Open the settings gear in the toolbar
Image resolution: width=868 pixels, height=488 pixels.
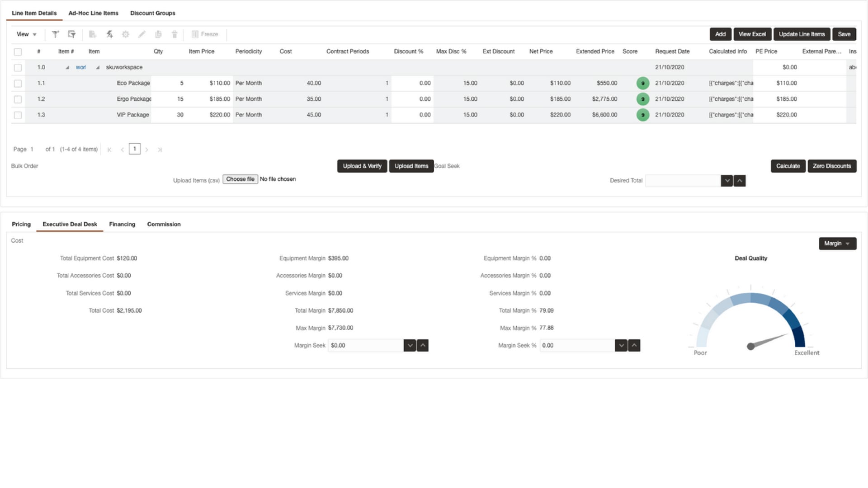click(x=126, y=34)
